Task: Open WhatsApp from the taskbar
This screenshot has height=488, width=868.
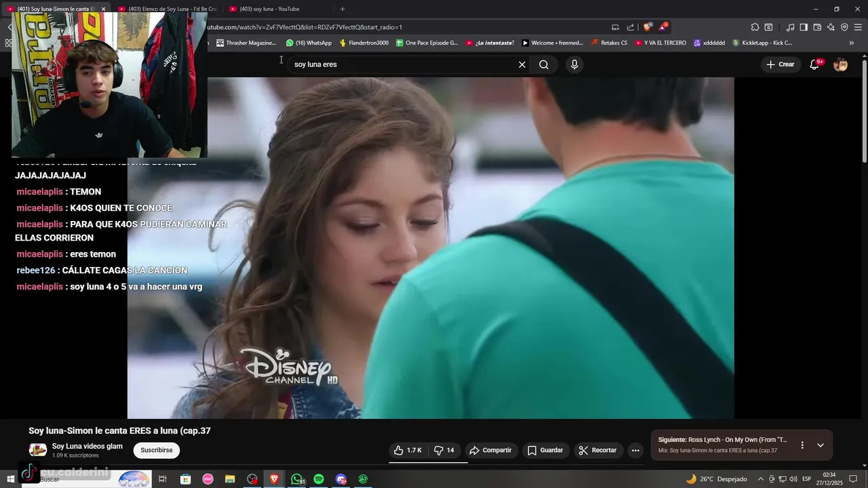Action: [x=297, y=479]
